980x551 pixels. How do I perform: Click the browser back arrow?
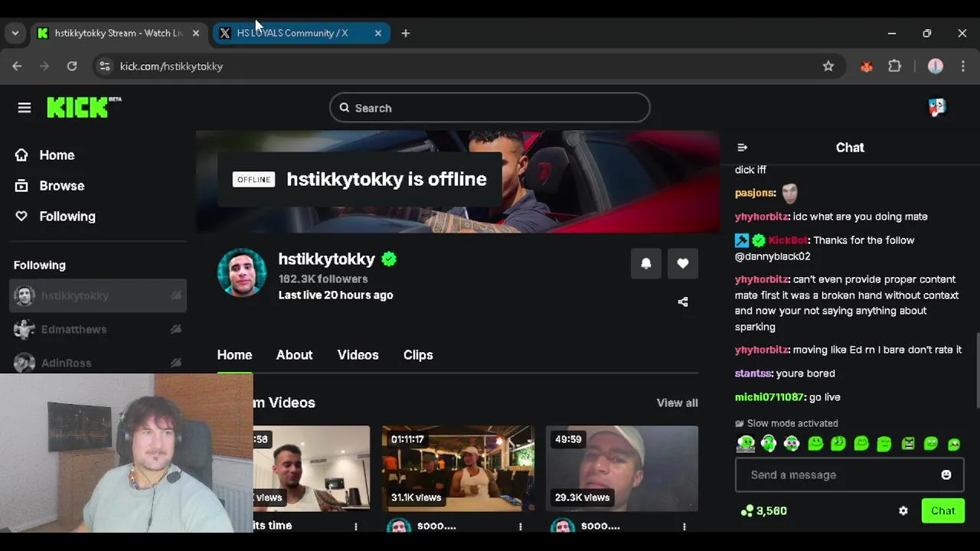coord(17,67)
